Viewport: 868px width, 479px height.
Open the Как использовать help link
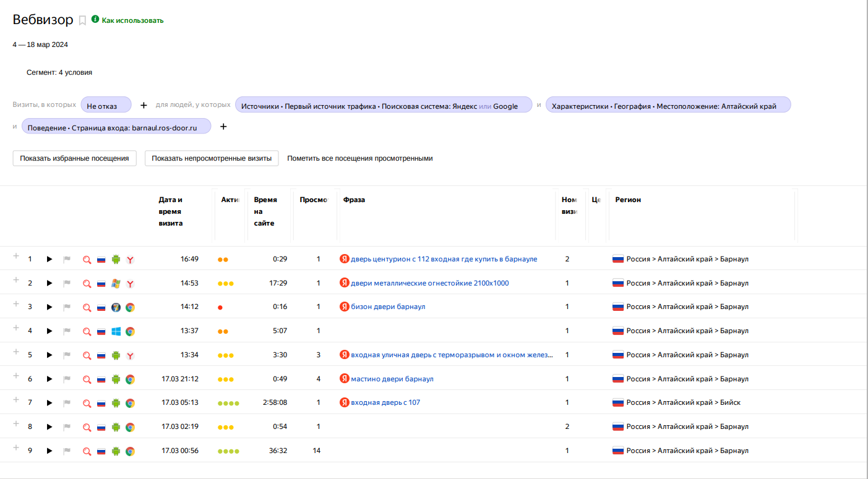coord(132,20)
